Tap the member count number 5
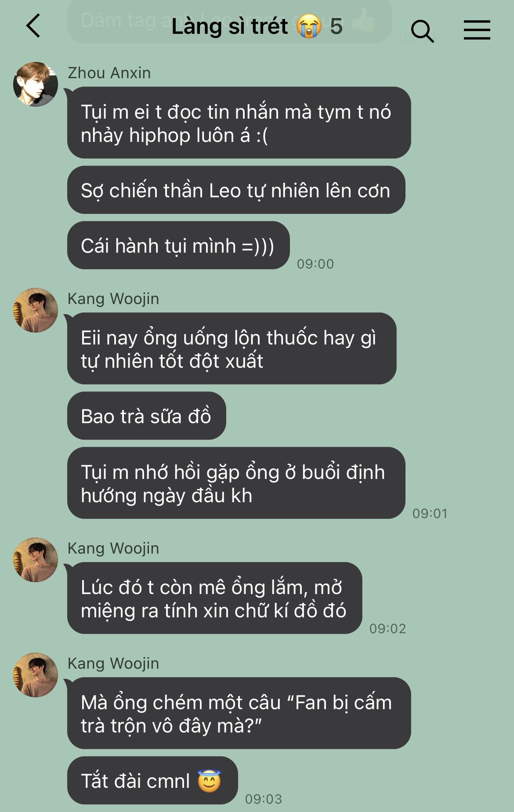Image resolution: width=514 pixels, height=812 pixels. coord(336,26)
